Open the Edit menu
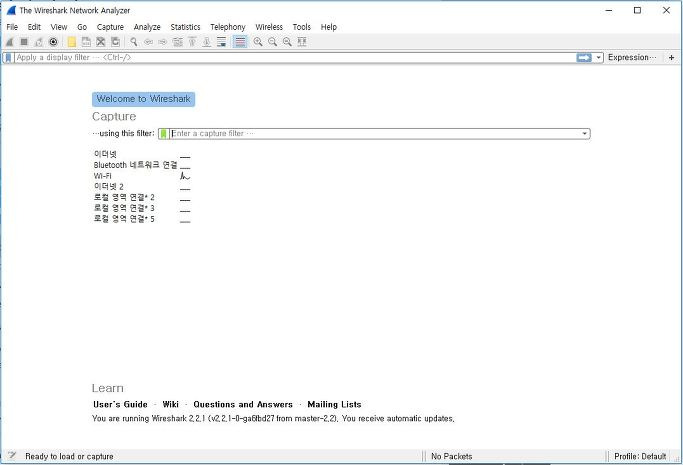Image resolution: width=683 pixels, height=465 pixels. tap(34, 27)
